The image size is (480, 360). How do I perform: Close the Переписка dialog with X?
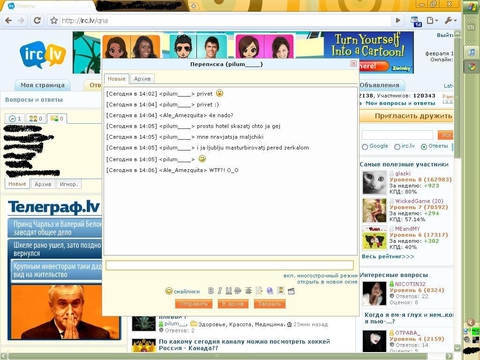click(353, 63)
